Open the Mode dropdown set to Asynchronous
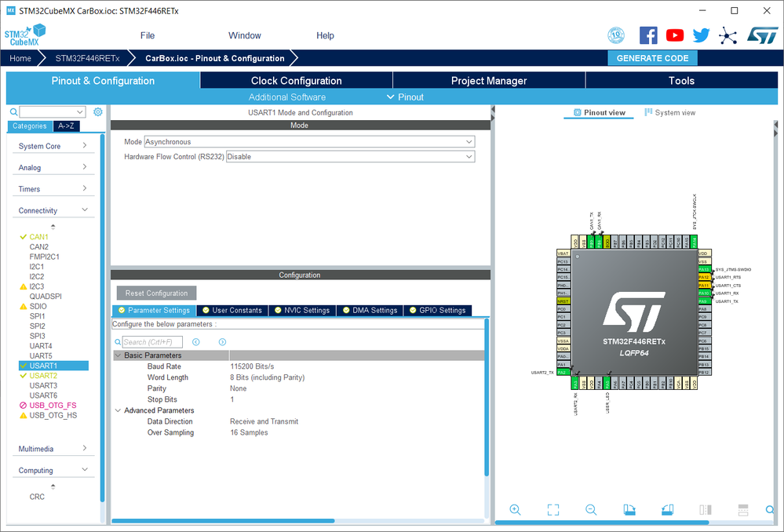The image size is (784, 532). (x=309, y=142)
